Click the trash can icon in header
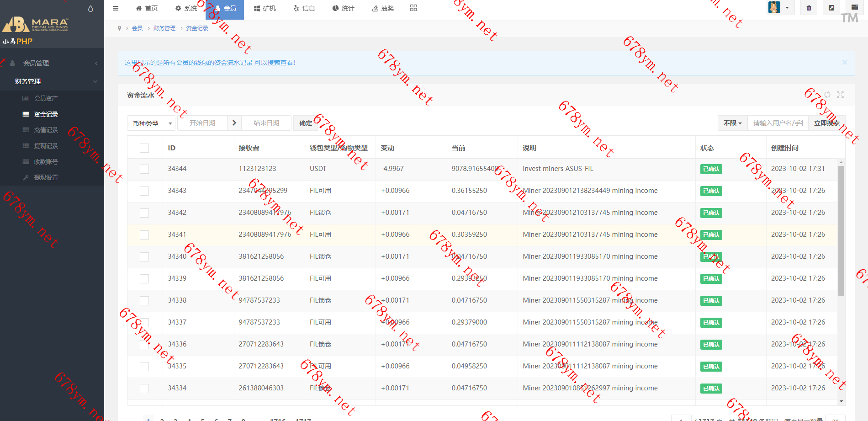 (809, 8)
